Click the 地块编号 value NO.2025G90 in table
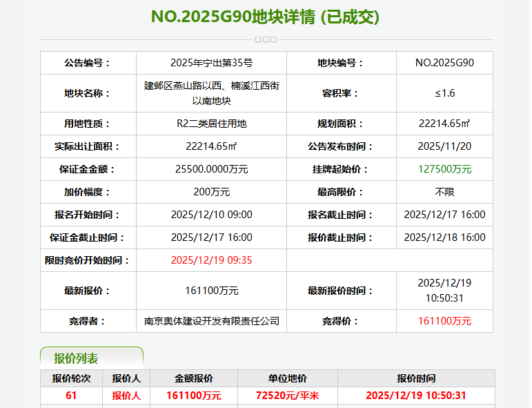This screenshot has height=408, width=532. 444,63
